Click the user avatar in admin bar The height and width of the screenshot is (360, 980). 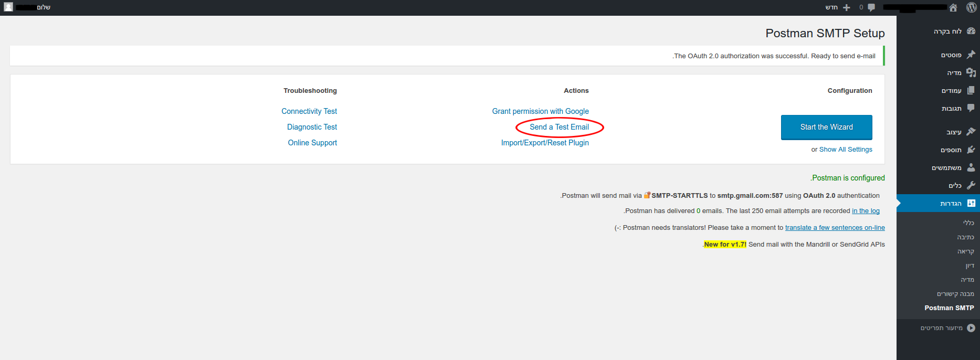(8, 7)
